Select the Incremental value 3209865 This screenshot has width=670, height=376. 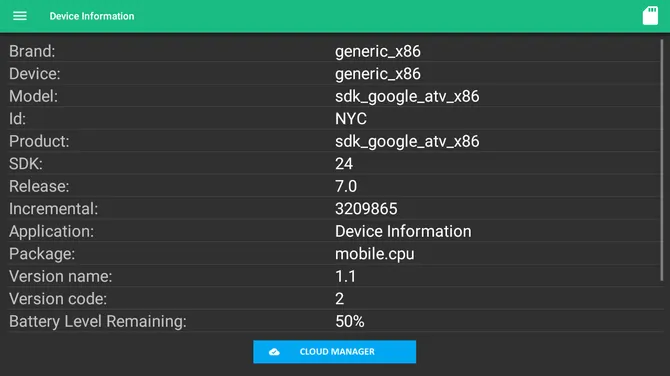366,209
